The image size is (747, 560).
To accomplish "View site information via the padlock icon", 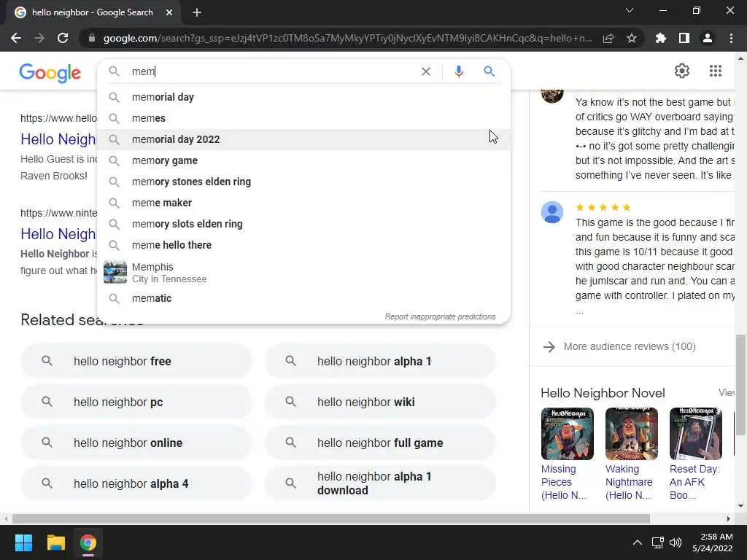I will point(91,38).
